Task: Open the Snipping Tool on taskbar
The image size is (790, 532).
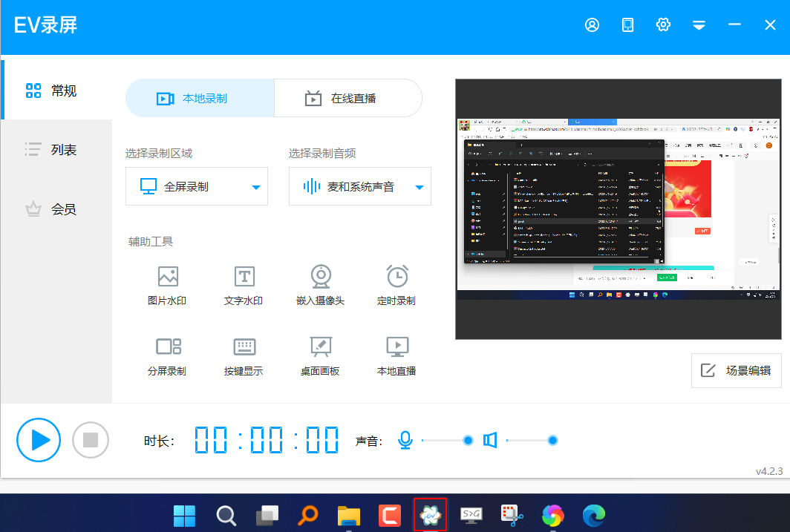Action: point(512,516)
